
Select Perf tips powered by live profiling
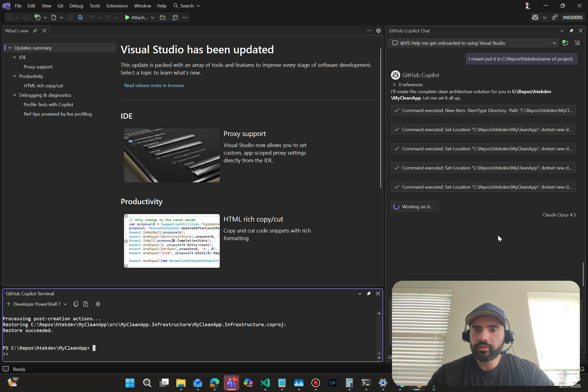[58, 114]
